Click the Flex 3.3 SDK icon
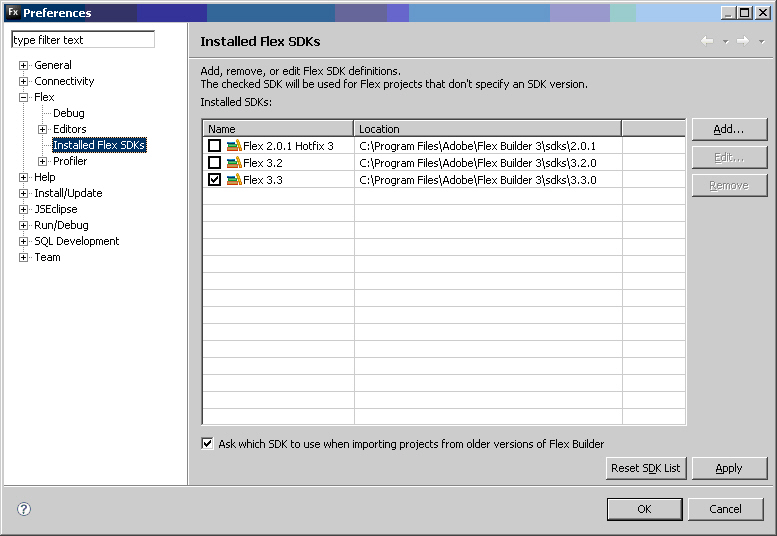The image size is (777, 536). coord(234,179)
